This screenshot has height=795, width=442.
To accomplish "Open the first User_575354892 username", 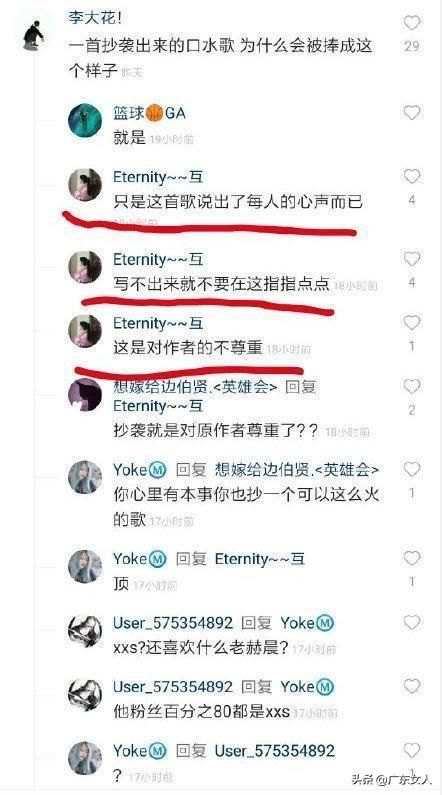I will pyautogui.click(x=173, y=623).
